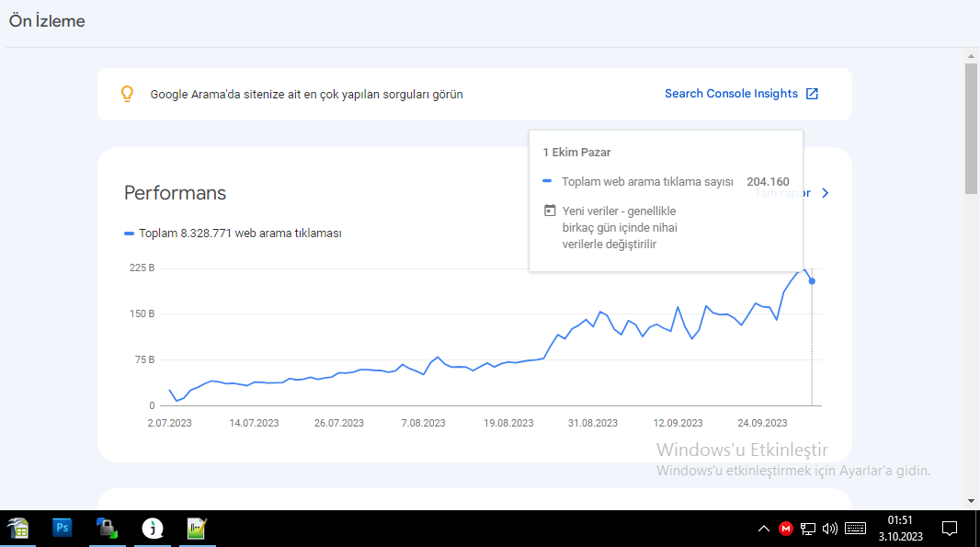
Task: Click the x-axis label 14.07.2023
Action: tap(254, 423)
